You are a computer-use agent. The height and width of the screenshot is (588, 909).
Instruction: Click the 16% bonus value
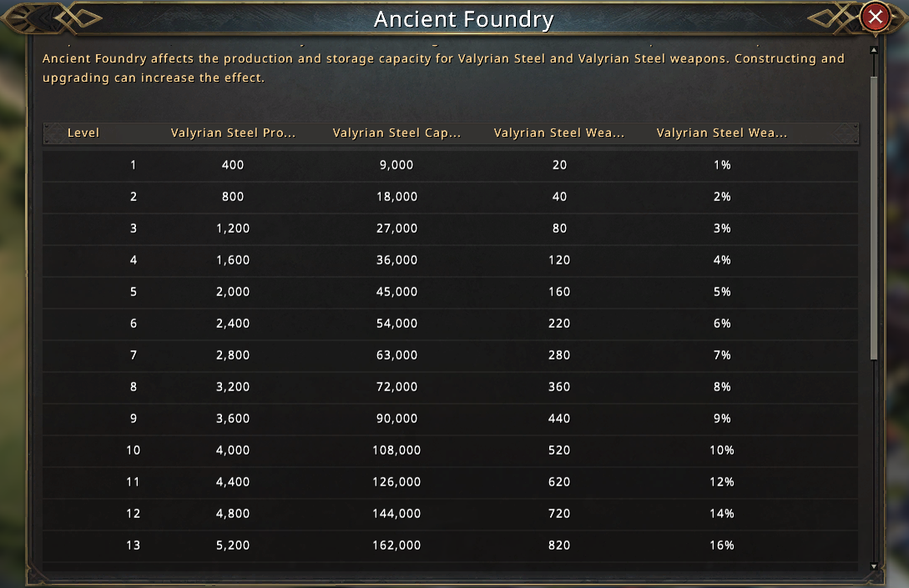click(x=722, y=545)
